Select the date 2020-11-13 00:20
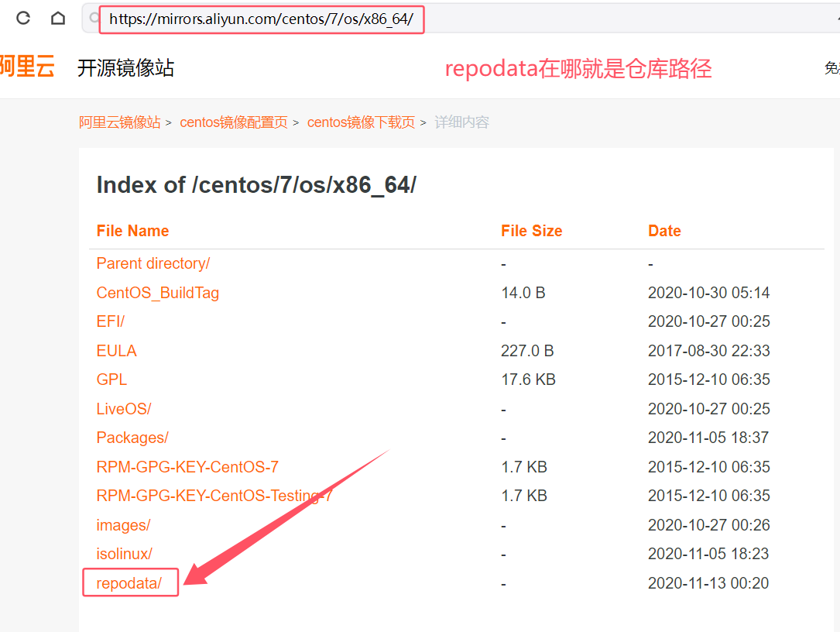 pyautogui.click(x=708, y=582)
